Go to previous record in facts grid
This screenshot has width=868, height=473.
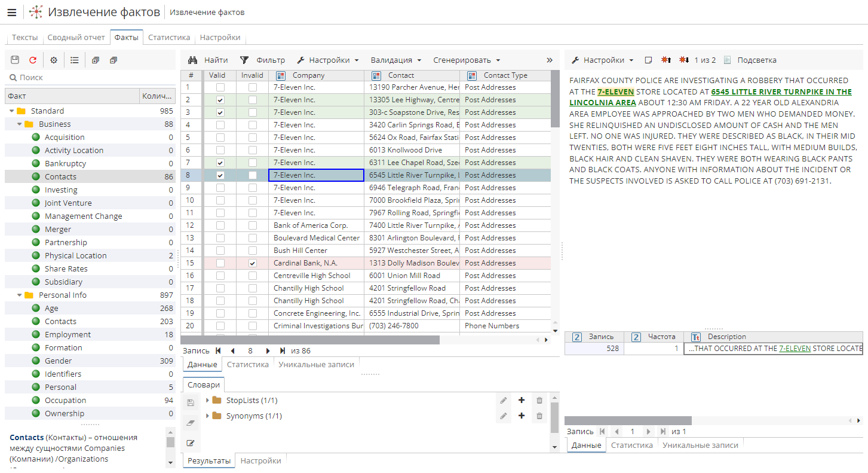233,351
